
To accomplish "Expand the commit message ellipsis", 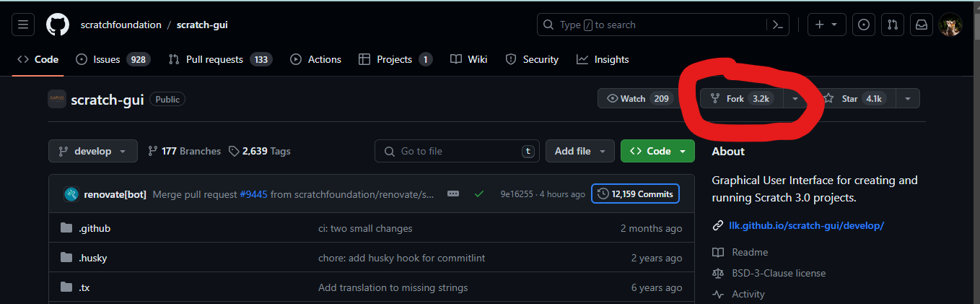I will [x=453, y=194].
